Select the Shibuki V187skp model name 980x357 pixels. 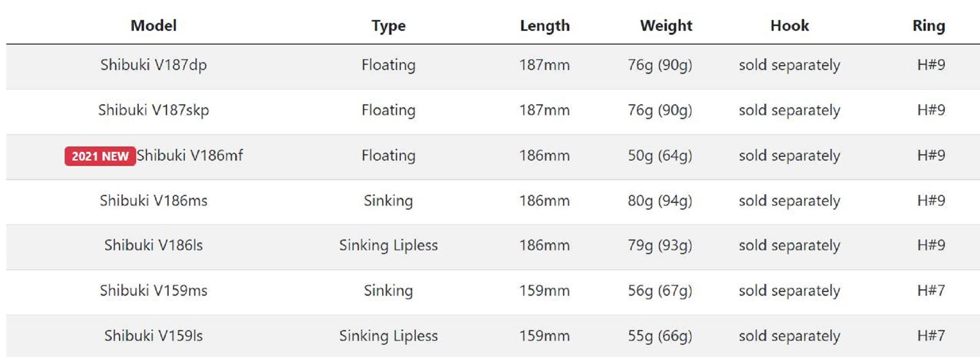(153, 110)
